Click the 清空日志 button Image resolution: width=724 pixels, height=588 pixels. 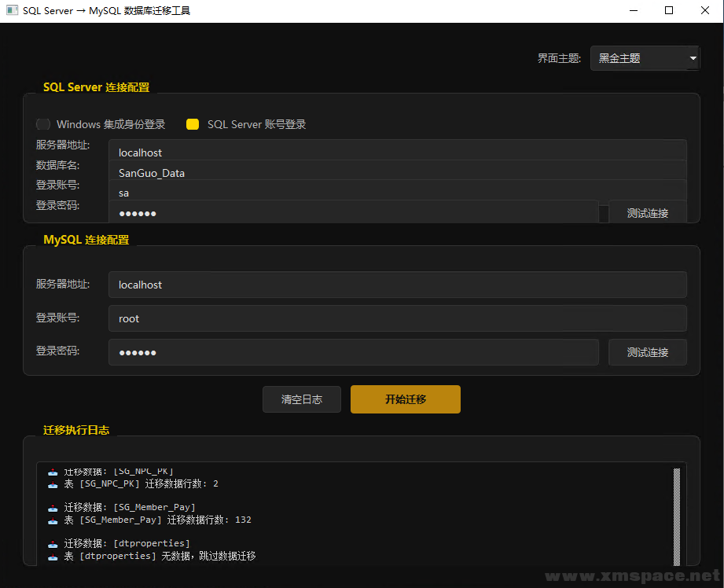pyautogui.click(x=302, y=399)
